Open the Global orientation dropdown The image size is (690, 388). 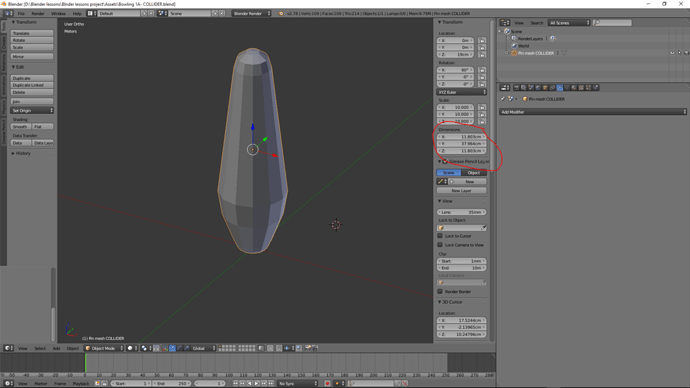pos(204,348)
